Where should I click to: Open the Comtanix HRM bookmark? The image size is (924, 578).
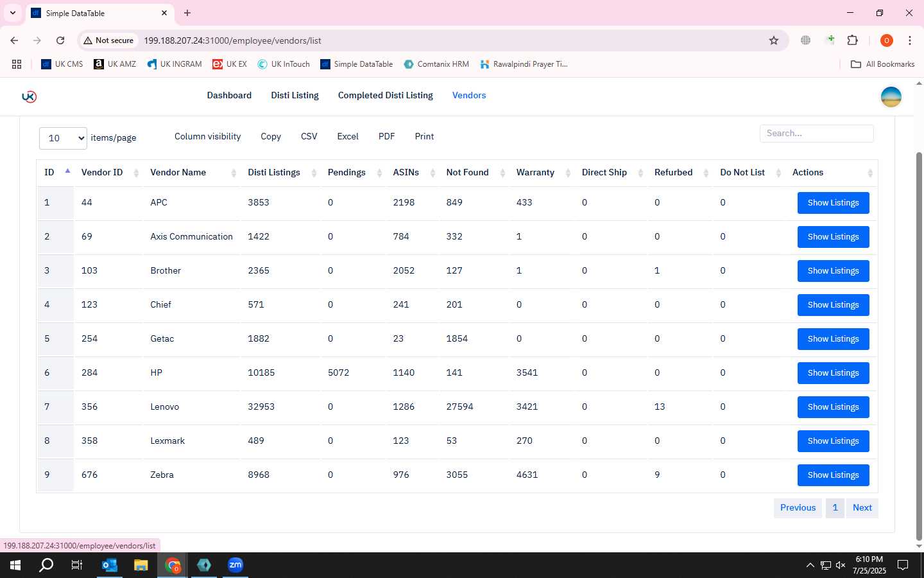(x=436, y=64)
